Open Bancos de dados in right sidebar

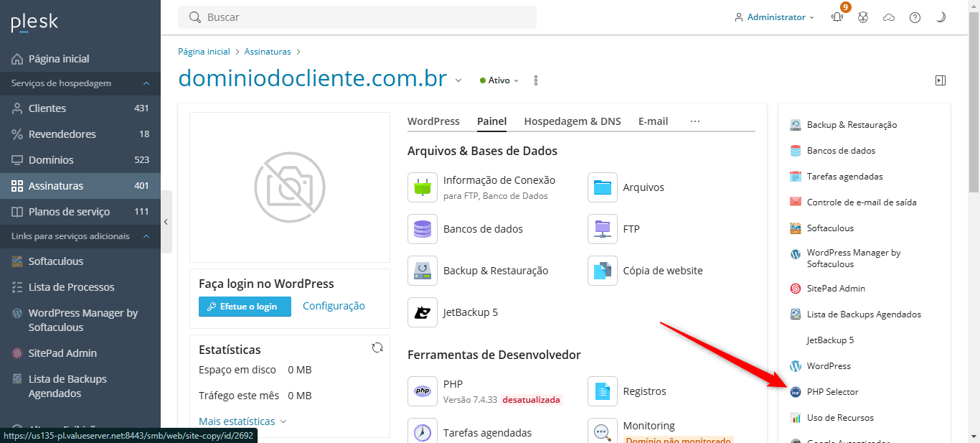(841, 151)
